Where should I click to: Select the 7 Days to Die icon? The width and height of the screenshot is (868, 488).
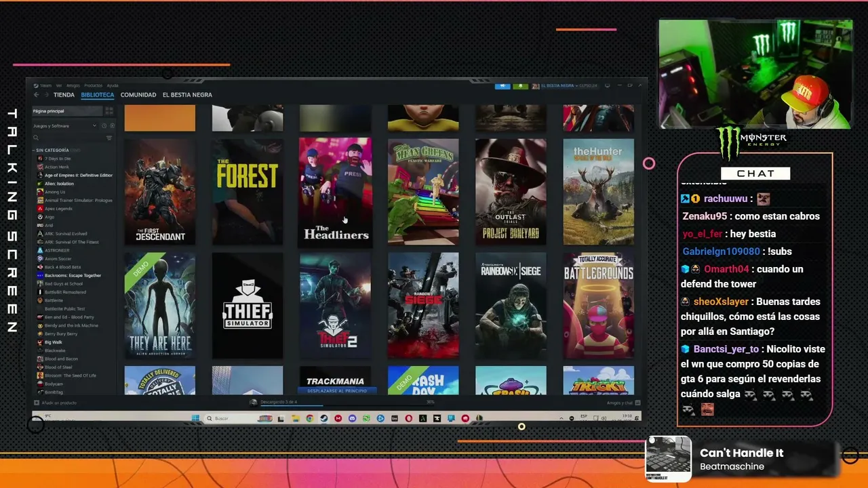click(40, 159)
